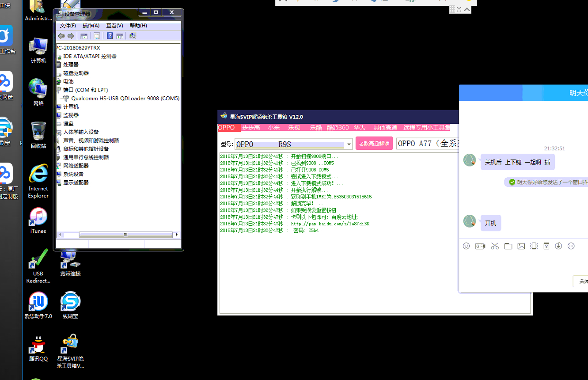This screenshot has height=380, width=588.
Task: Select the 线刷宝 desktop shortcut
Action: pyautogui.click(x=70, y=306)
